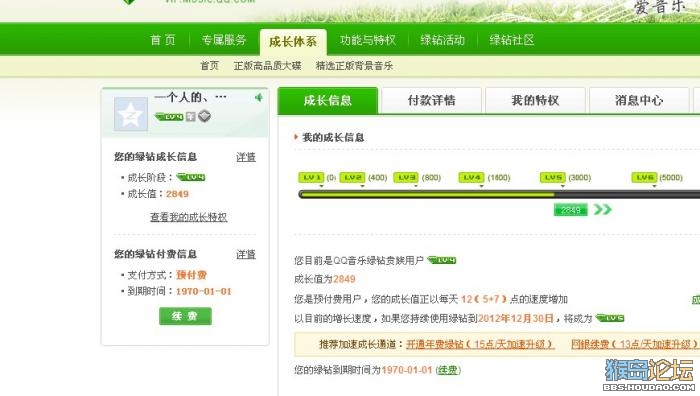Click the LV6 level marker icon

click(644, 178)
